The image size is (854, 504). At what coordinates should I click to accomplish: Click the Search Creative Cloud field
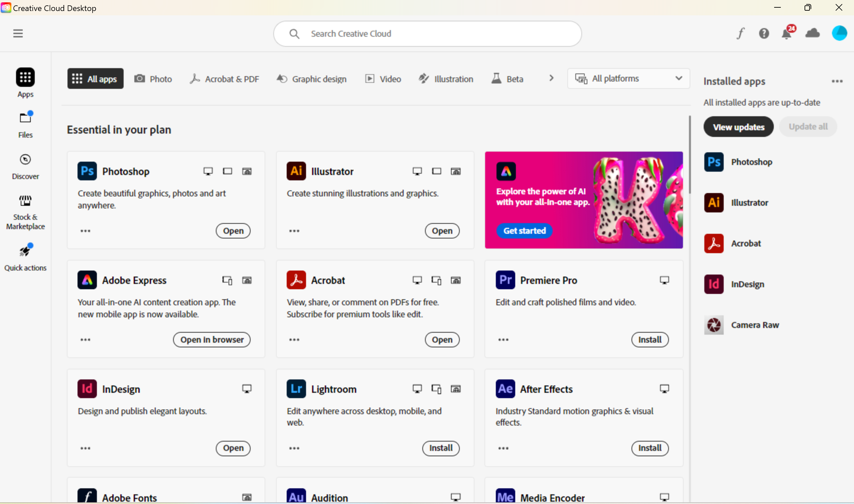[427, 34]
